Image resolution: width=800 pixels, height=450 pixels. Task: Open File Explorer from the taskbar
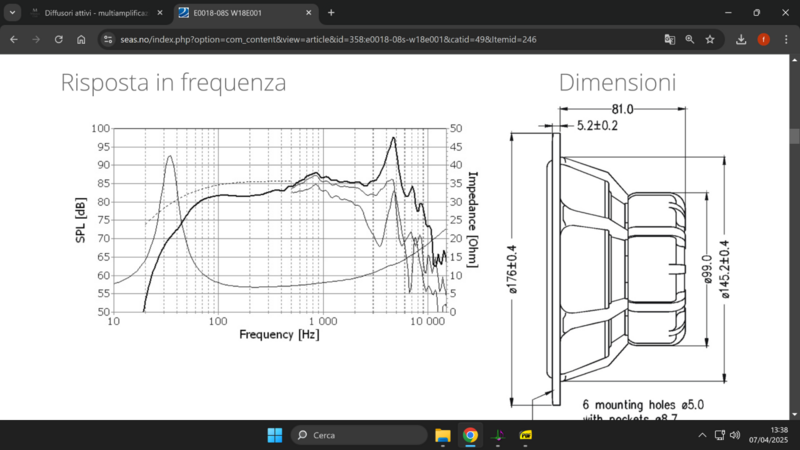click(443, 435)
